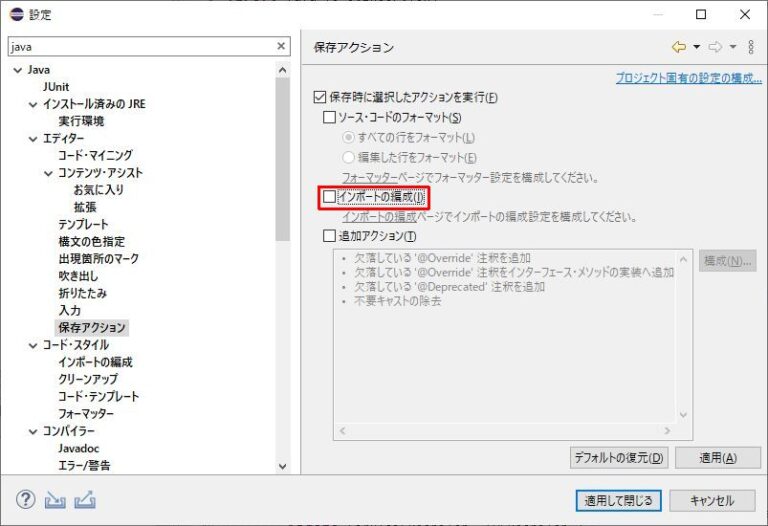Viewport: 768px width, 526px height.
Task: Click 欠落している '@Deprecated' 注釈を追加 entry
Action: 450,287
